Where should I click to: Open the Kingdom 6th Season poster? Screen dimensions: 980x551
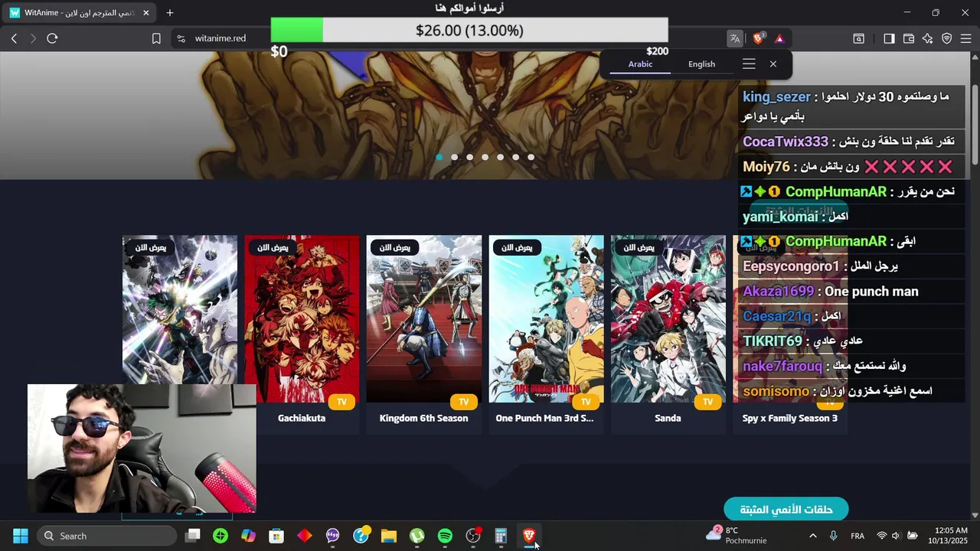coord(424,318)
